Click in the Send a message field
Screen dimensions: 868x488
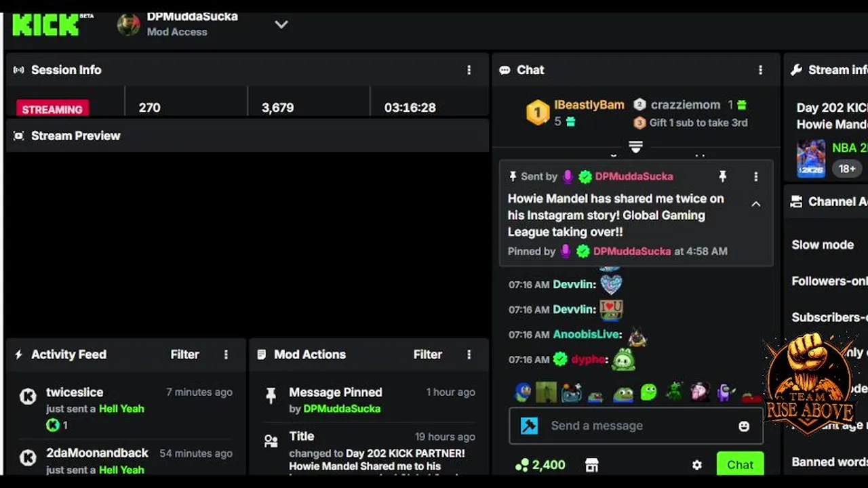(x=635, y=426)
